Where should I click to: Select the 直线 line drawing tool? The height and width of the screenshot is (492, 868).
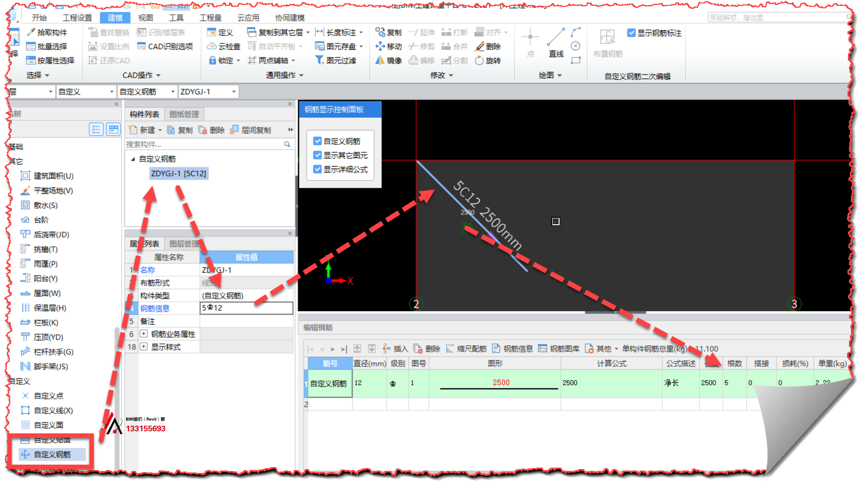pyautogui.click(x=556, y=43)
